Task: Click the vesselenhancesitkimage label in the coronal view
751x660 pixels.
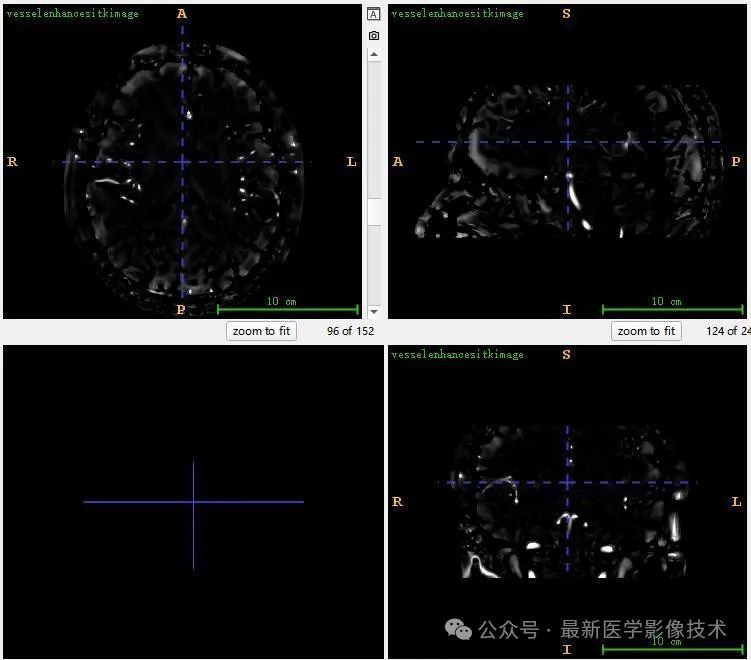Action: 457,354
